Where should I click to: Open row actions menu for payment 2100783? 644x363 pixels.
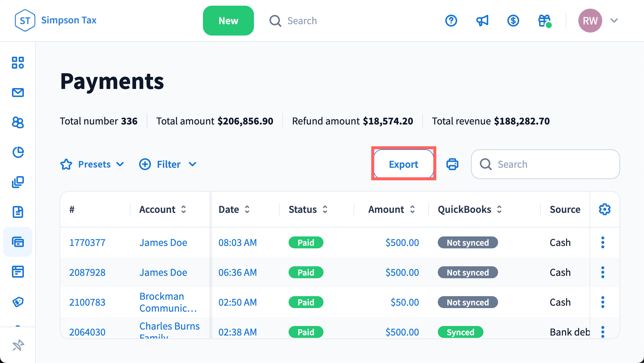click(603, 302)
